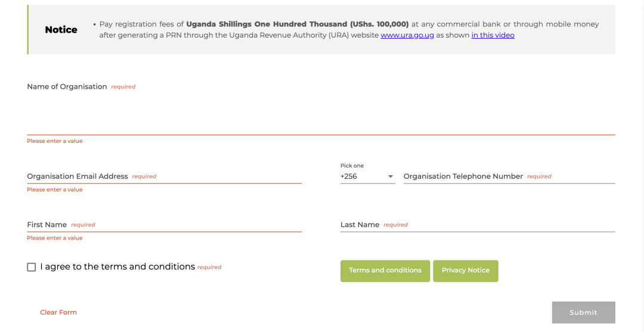Image resolution: width=644 pixels, height=332 pixels.
Task: Click the error message under First Name
Action: click(x=55, y=238)
